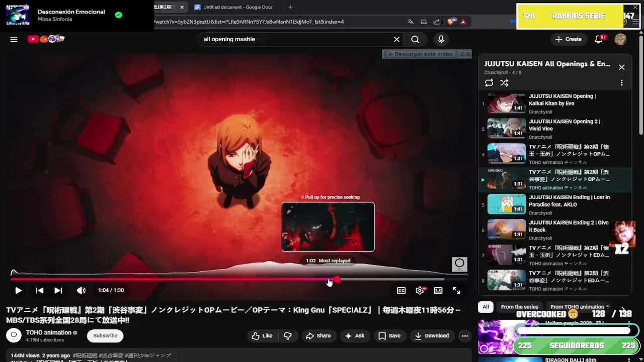The height and width of the screenshot is (362, 644).
Task: Close the Descargar este video bar
Action: click(468, 54)
